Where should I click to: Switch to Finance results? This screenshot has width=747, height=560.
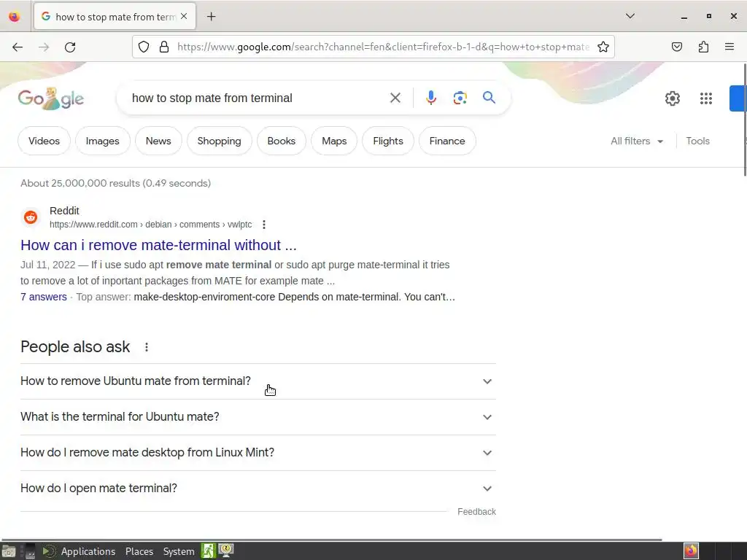[447, 141]
